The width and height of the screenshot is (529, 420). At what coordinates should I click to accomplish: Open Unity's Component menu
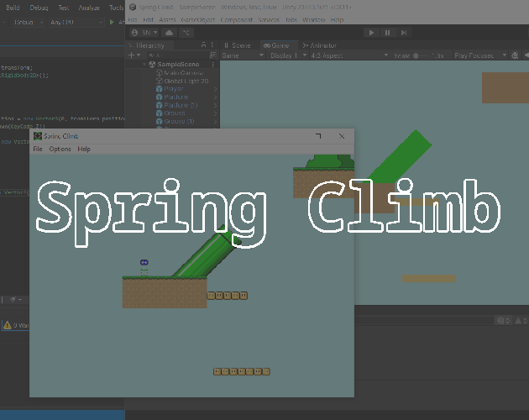(x=237, y=19)
